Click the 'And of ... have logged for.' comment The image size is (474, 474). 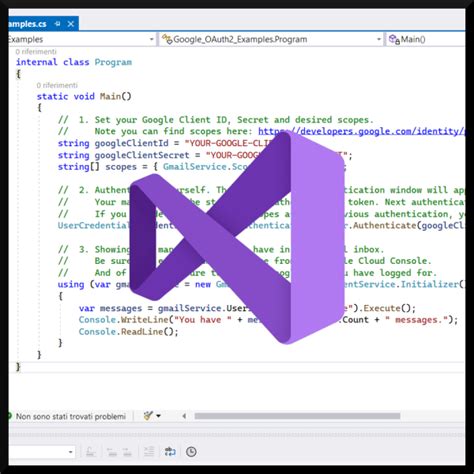(247, 273)
